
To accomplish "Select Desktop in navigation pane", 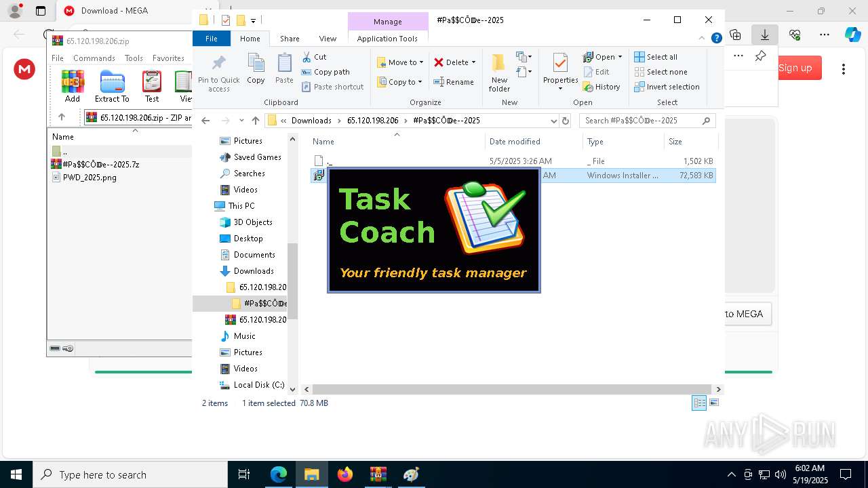I will click(241, 239).
